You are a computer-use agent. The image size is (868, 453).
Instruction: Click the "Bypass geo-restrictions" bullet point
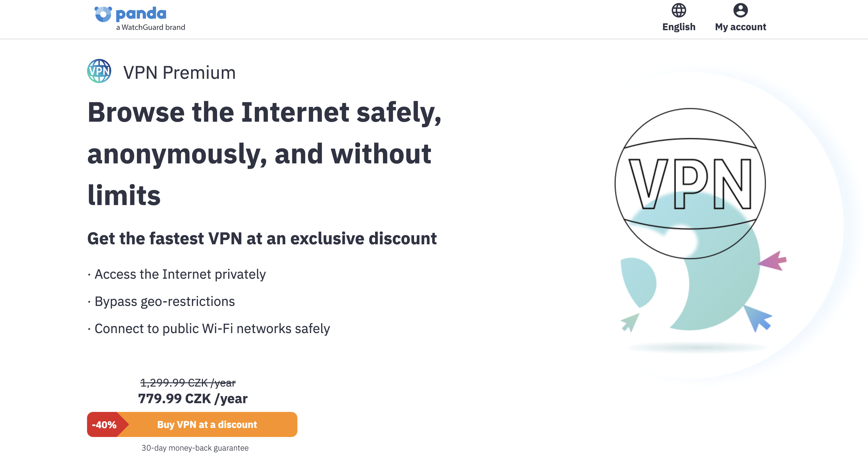coord(164,301)
